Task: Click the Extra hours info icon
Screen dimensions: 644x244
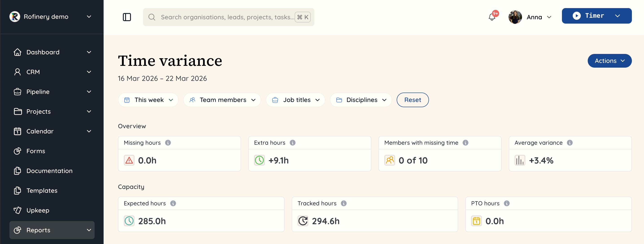Action: (292, 142)
